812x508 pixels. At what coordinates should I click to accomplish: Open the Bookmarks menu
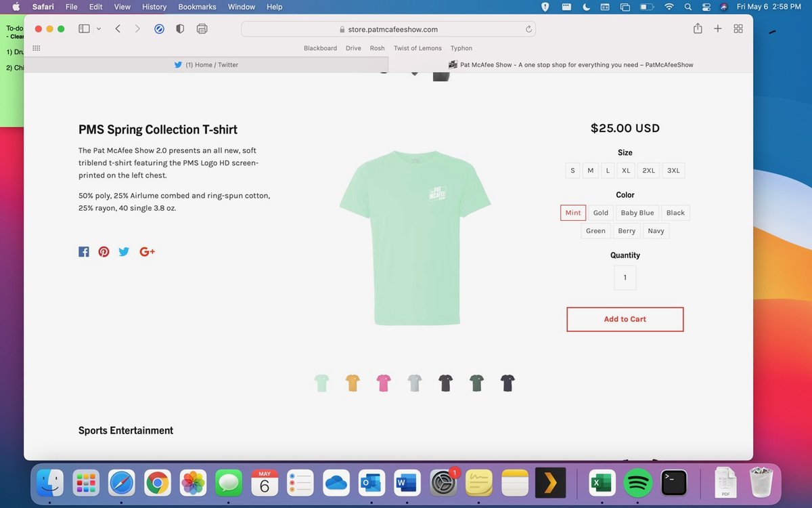(x=197, y=7)
